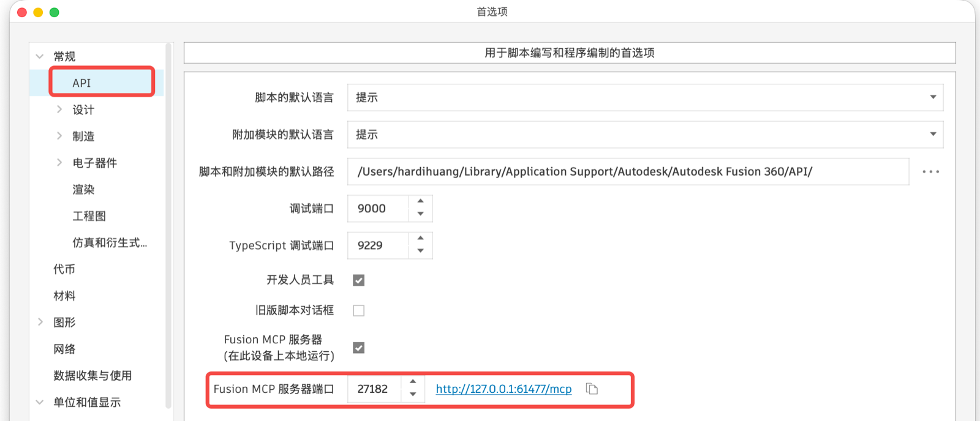The height and width of the screenshot is (421, 980).
Task: Click the TypeScript port field showing 9229
Action: (378, 245)
